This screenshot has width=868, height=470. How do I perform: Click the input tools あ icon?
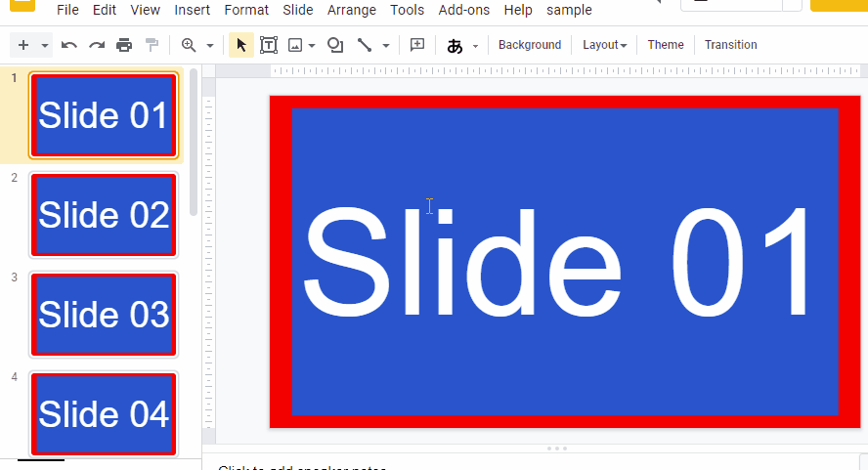pyautogui.click(x=455, y=45)
